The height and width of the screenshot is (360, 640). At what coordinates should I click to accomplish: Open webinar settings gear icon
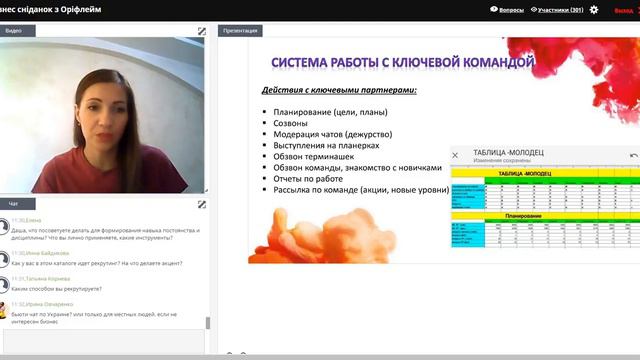594,10
